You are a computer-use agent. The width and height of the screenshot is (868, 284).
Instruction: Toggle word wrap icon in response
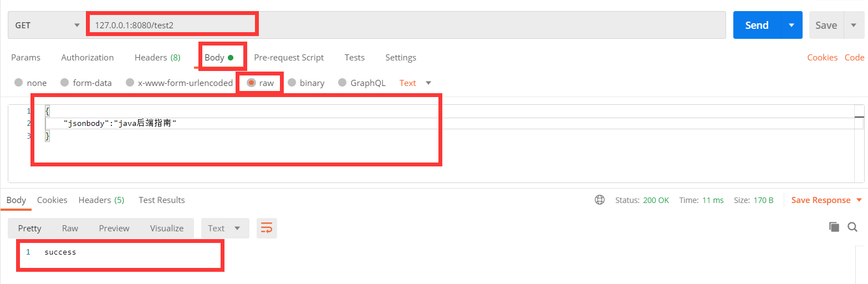click(x=267, y=228)
